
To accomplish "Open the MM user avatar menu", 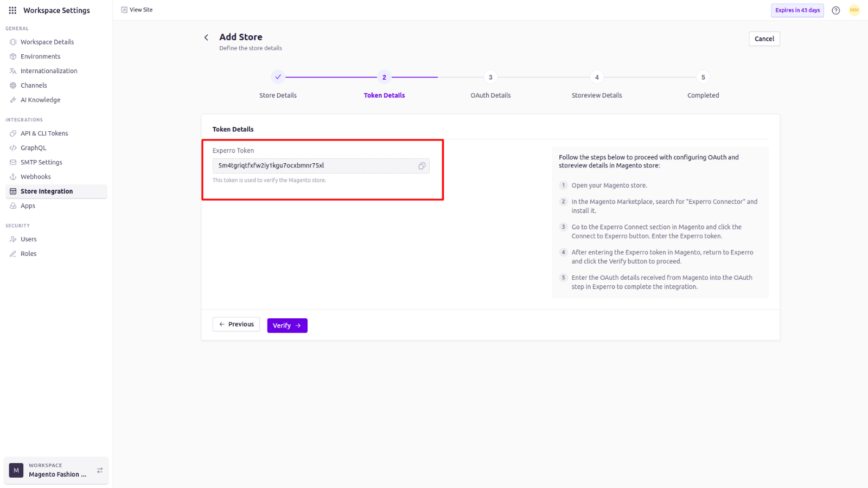I will click(x=854, y=10).
